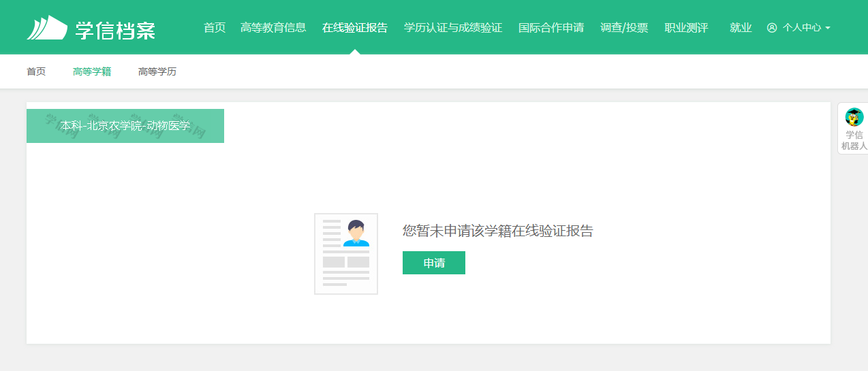868x371 pixels.
Task: Click 您暂未申请该学籍在线验证报告 message text
Action: (x=498, y=231)
